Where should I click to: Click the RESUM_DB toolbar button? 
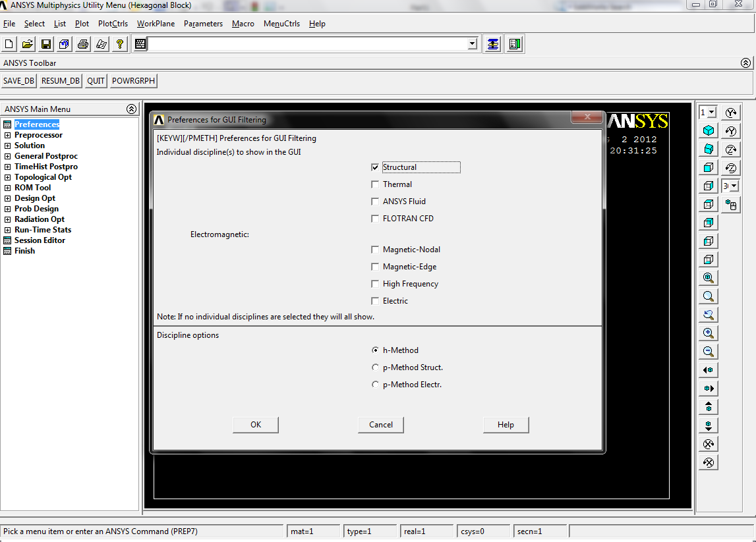(60, 80)
